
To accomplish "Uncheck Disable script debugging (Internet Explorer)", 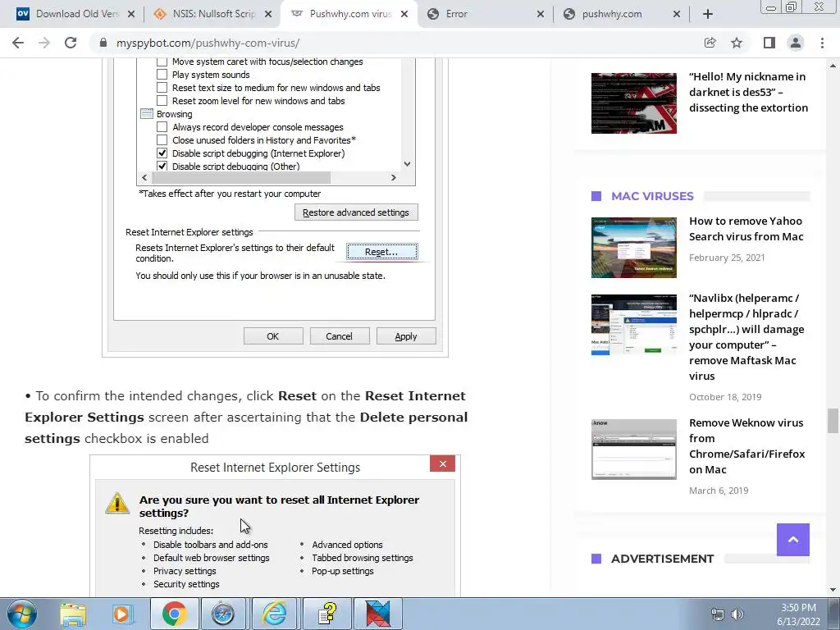I will [162, 153].
